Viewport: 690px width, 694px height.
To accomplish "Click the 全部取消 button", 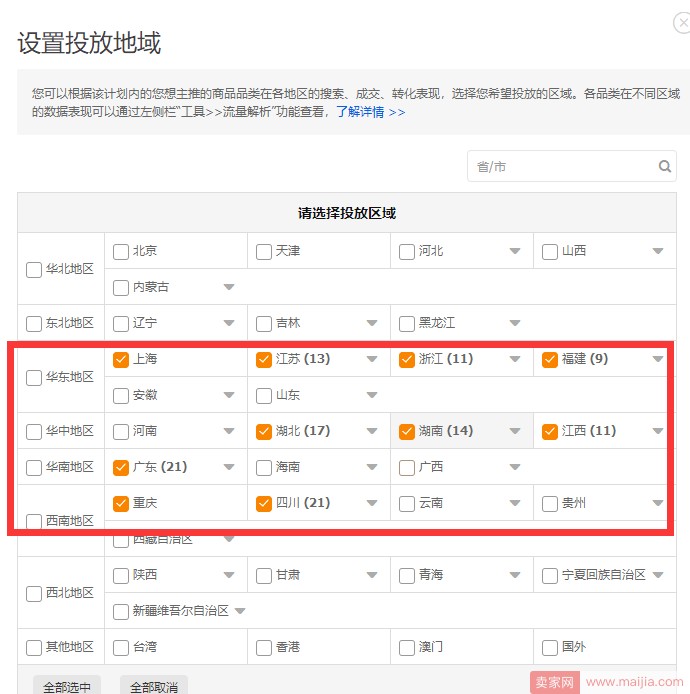I will click(x=154, y=686).
